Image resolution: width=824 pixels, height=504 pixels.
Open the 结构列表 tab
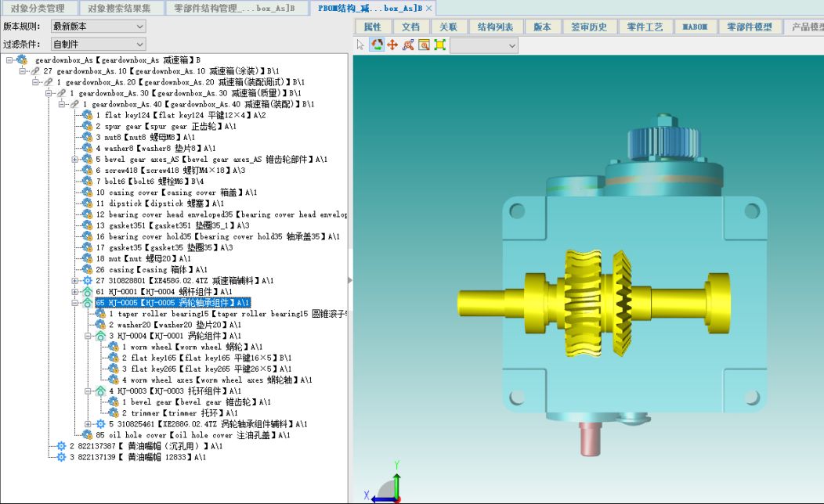click(495, 27)
